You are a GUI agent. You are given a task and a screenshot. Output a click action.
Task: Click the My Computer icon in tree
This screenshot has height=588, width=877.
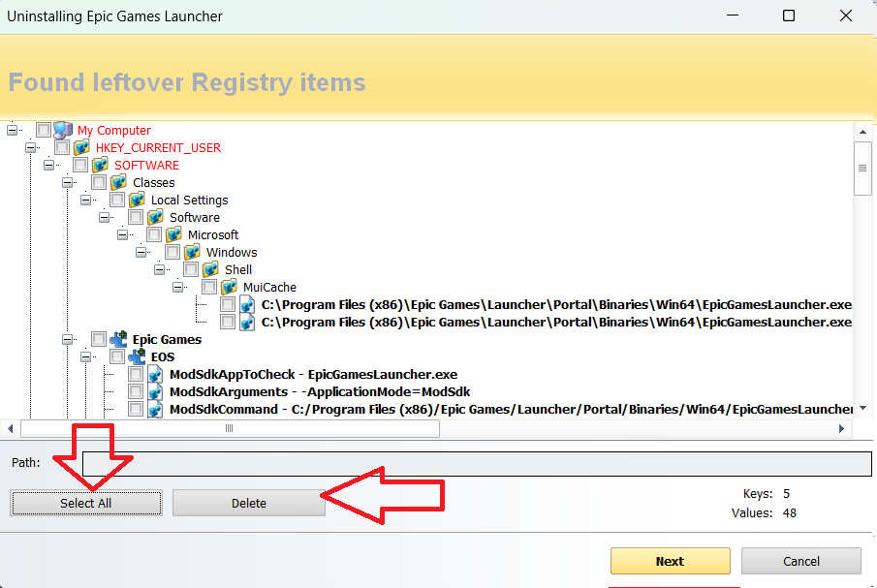[63, 130]
